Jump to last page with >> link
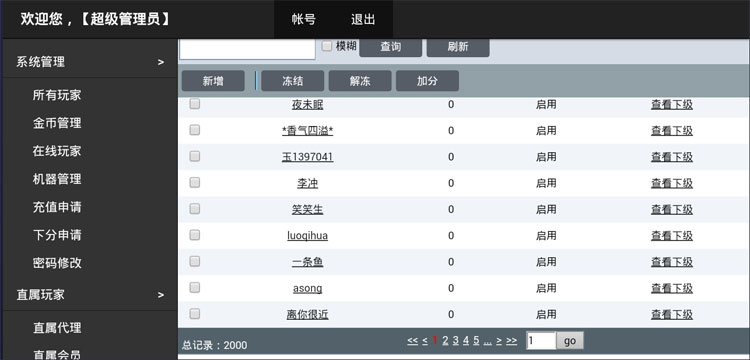Screen dimensions: 750x360 coord(511,340)
